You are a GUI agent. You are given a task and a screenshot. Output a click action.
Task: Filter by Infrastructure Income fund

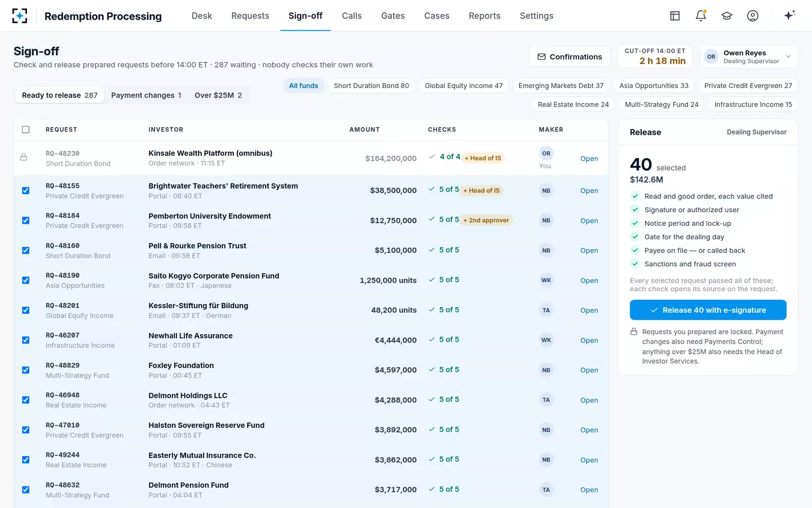753,104
